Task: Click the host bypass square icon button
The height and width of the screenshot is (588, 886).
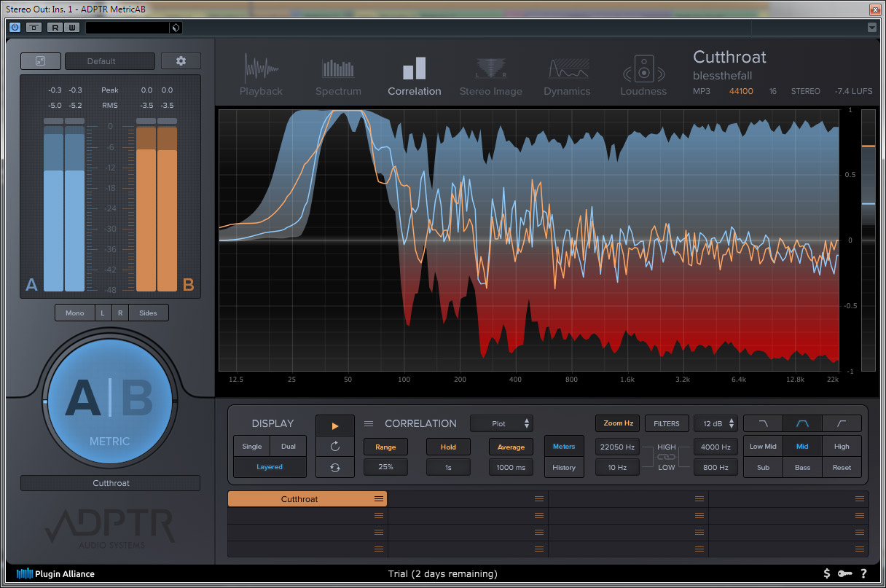Action: (x=34, y=28)
